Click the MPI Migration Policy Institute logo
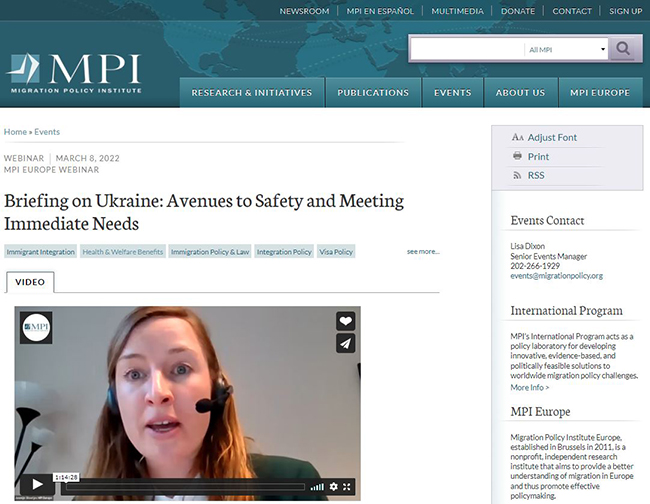 pyautogui.click(x=74, y=73)
